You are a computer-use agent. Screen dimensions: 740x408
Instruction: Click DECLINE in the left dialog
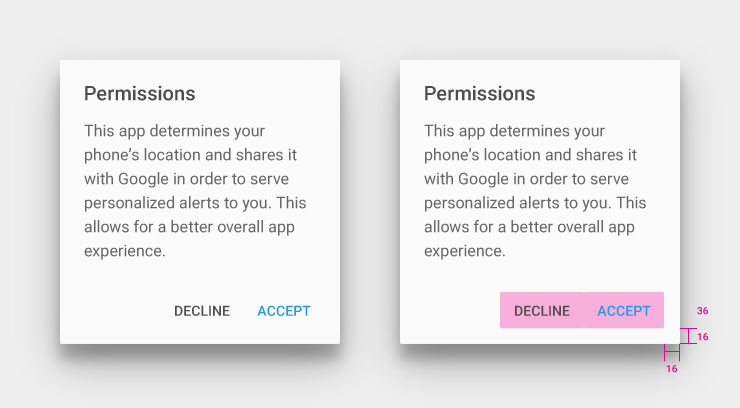point(202,311)
